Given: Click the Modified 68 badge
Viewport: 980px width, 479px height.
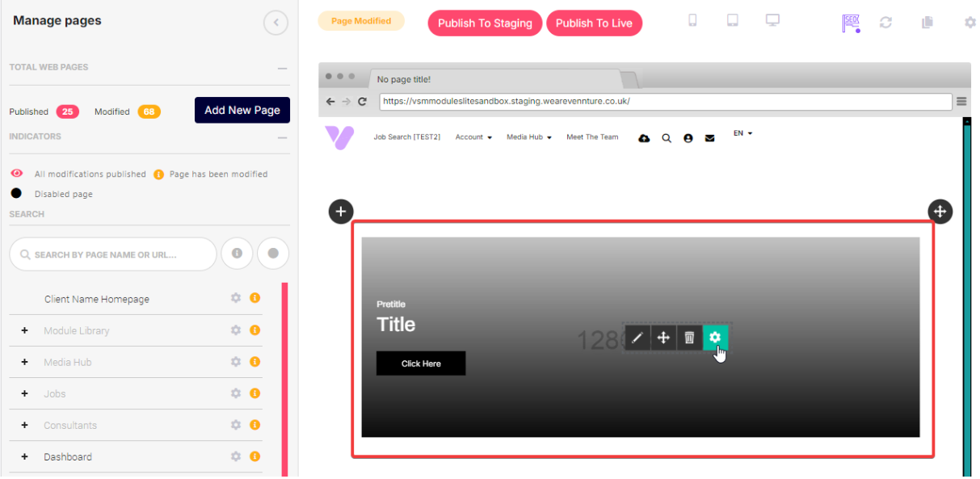Looking at the screenshot, I should coord(149,111).
